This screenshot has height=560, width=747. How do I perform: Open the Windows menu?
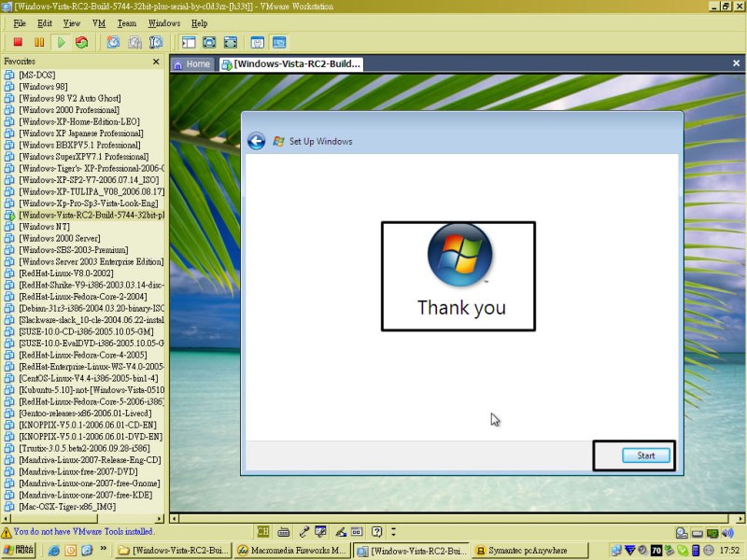(x=164, y=23)
